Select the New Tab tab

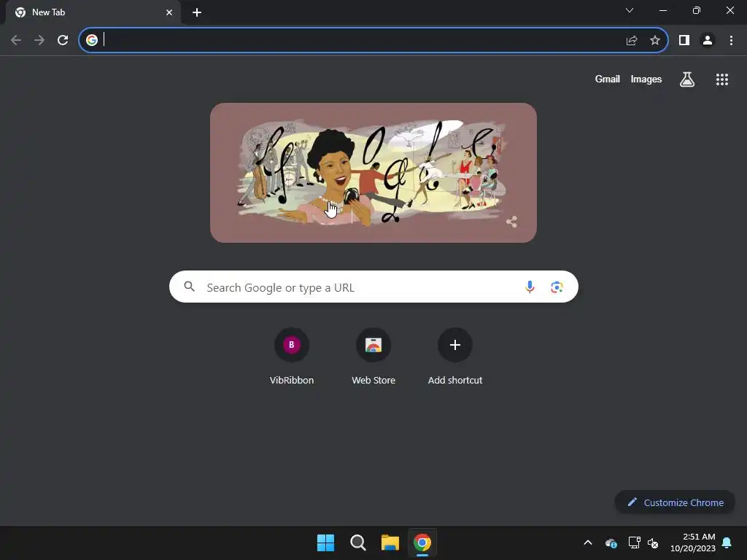[93, 12]
